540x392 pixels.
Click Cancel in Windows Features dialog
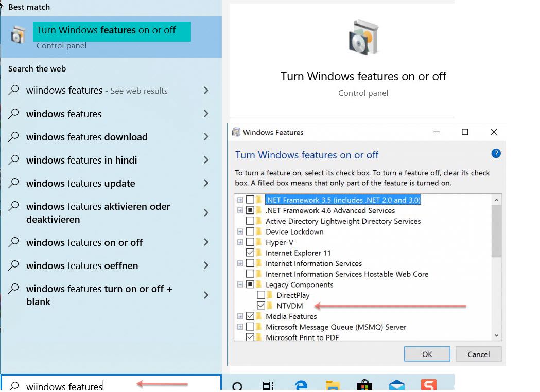click(479, 354)
